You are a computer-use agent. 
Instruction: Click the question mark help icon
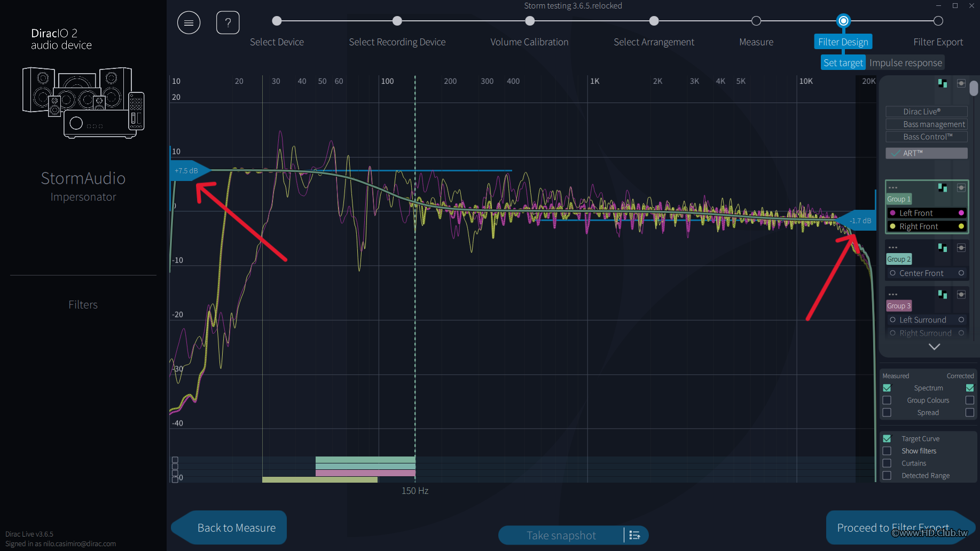tap(228, 22)
